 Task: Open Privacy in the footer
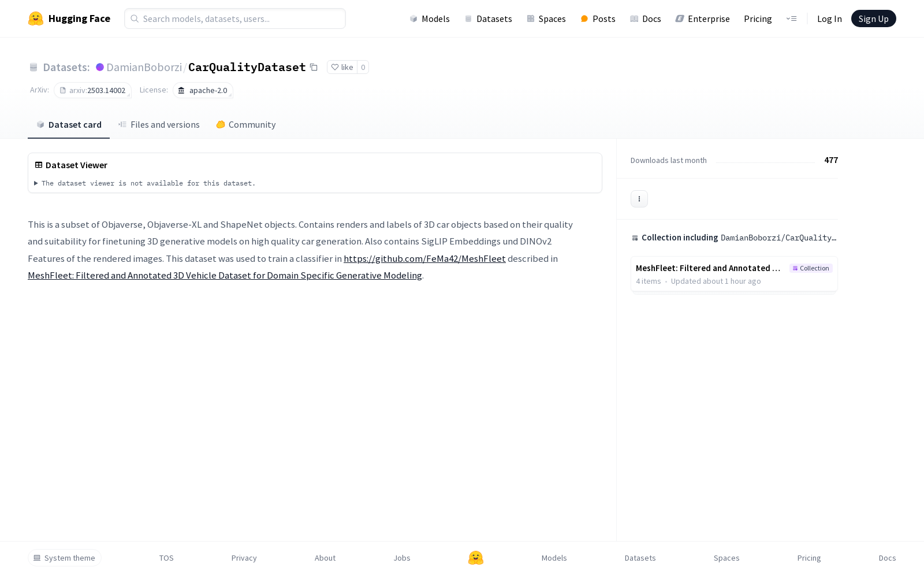244,558
